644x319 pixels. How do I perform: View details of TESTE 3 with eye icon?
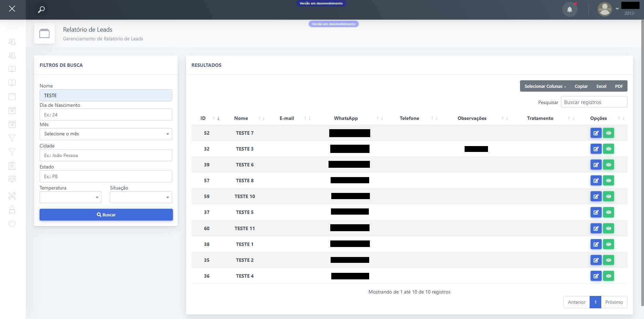coord(609,149)
